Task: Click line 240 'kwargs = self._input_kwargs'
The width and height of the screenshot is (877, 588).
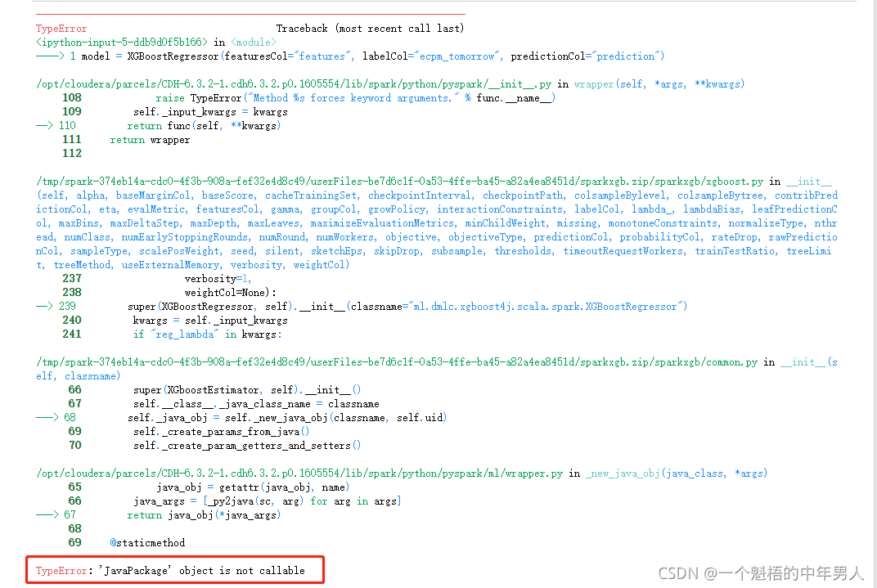Action: tap(210, 321)
